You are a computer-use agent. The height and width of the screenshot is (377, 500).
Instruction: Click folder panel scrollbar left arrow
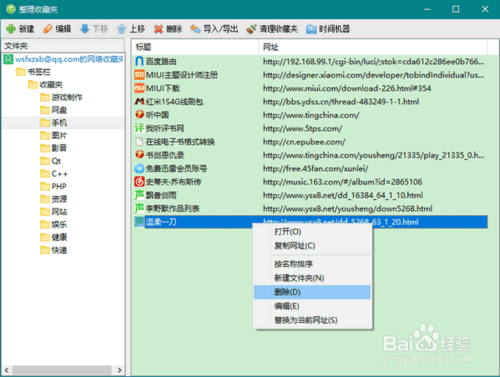click(x=7, y=370)
